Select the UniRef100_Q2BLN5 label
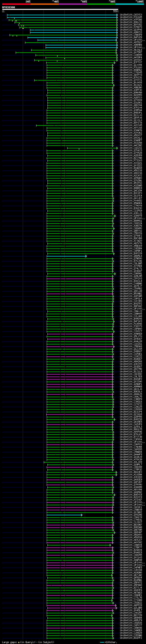Screen dimensions: 146x644 point(131,276)
